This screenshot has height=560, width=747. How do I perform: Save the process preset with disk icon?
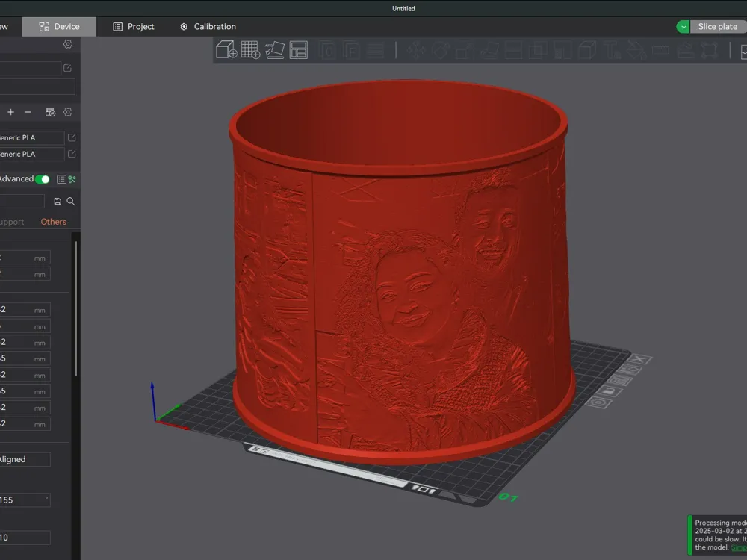(x=58, y=202)
